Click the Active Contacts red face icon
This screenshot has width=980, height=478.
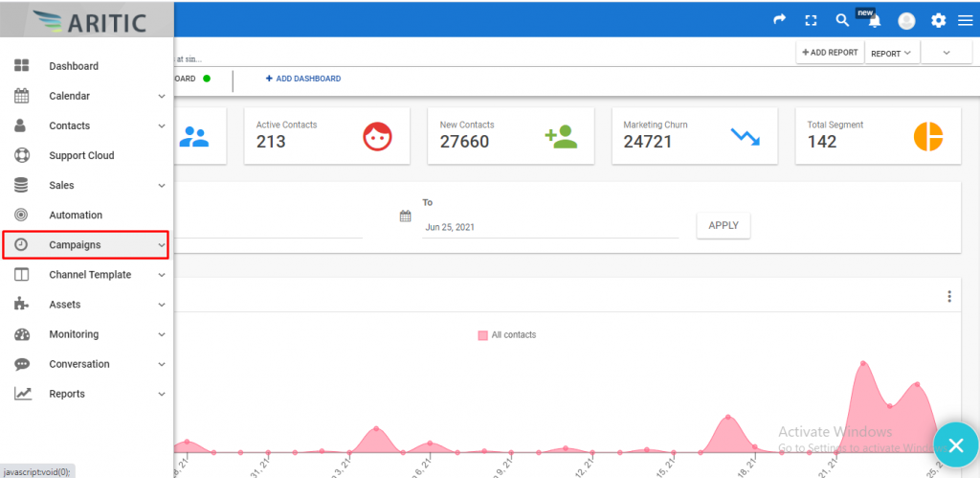coord(377,136)
